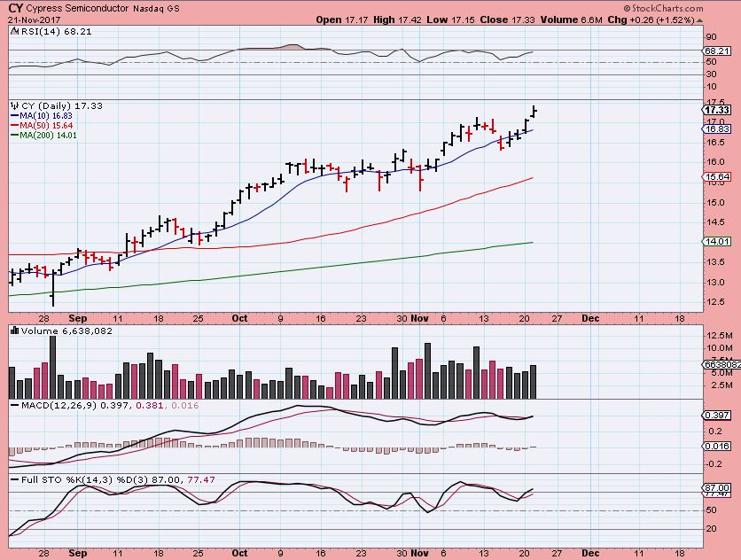Screen dimensions: 741x560
Task: Click the Volume 6,638,082 panel label
Action: (x=66, y=331)
